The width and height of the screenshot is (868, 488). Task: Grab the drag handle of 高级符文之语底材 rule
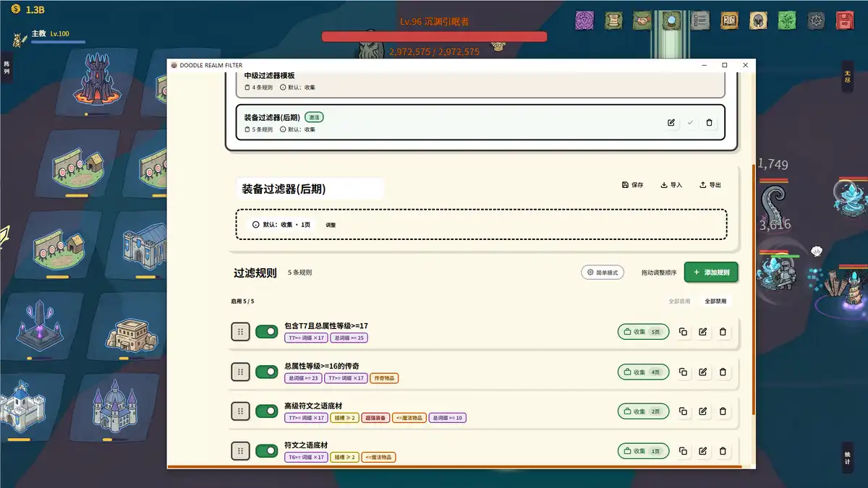240,411
